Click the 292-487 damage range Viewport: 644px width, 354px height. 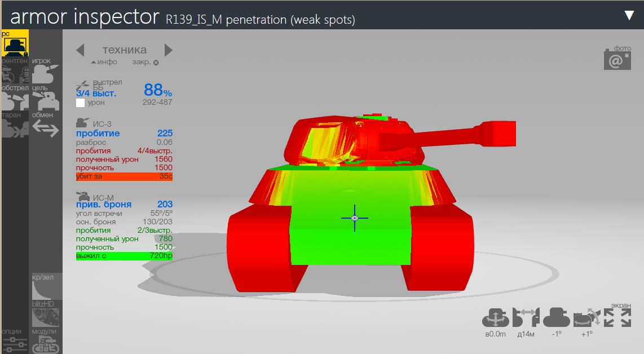click(x=157, y=102)
